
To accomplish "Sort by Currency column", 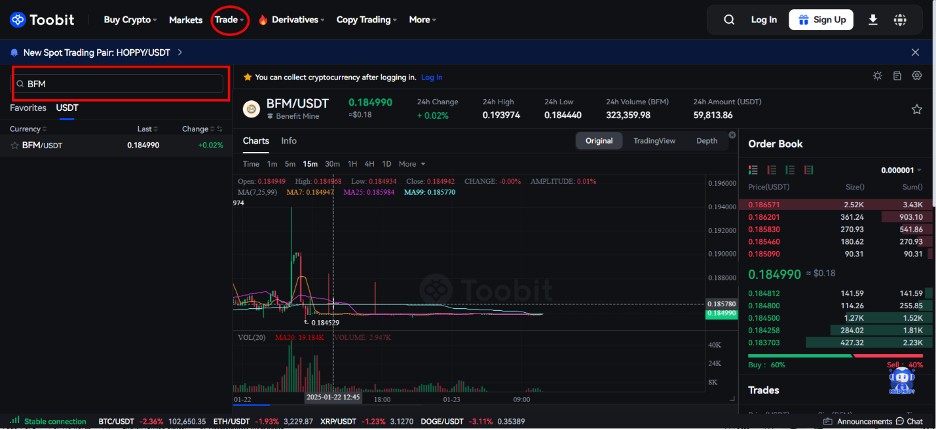I will 28,129.
